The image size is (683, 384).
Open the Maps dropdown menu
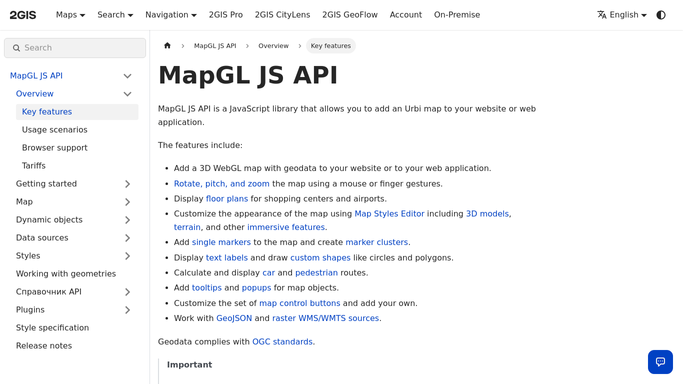coord(70,15)
